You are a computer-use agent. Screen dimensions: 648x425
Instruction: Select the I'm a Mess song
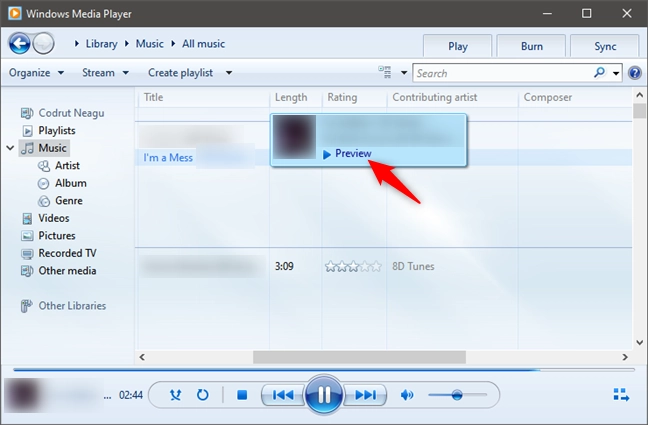coord(168,158)
